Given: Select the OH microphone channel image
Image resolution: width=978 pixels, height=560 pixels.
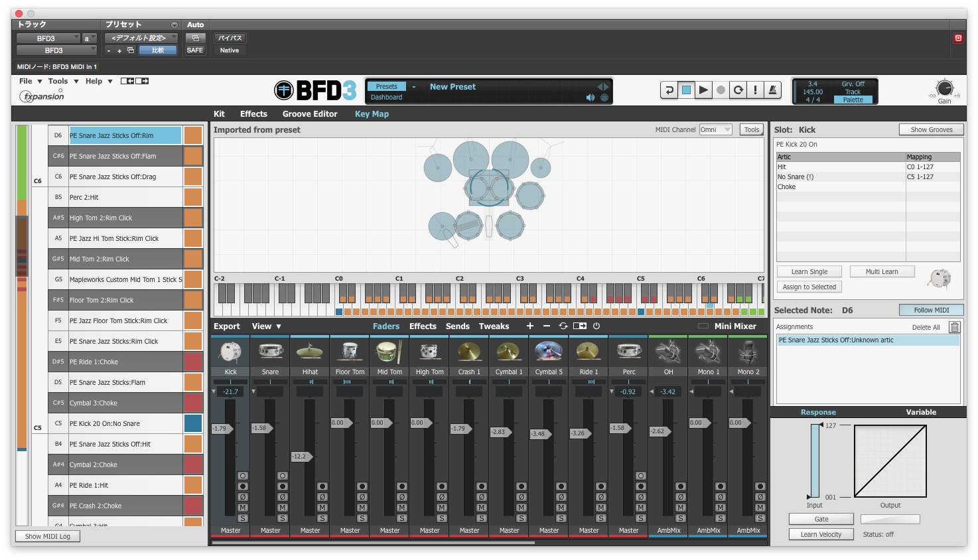Looking at the screenshot, I should point(668,352).
